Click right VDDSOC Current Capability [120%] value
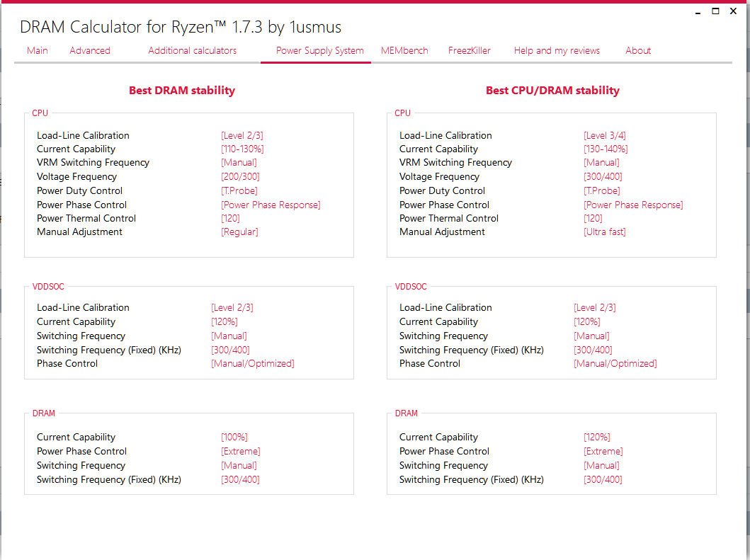Image resolution: width=750 pixels, height=560 pixels. click(587, 322)
